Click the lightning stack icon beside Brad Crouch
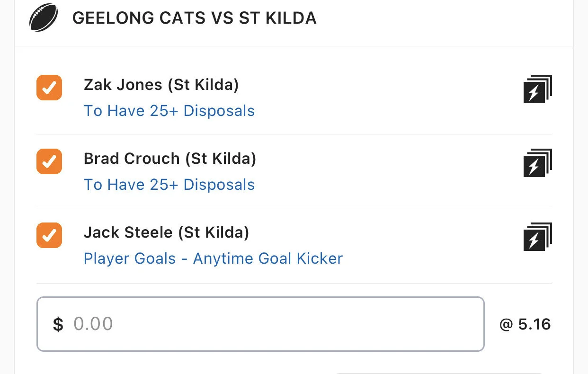 coord(537,163)
